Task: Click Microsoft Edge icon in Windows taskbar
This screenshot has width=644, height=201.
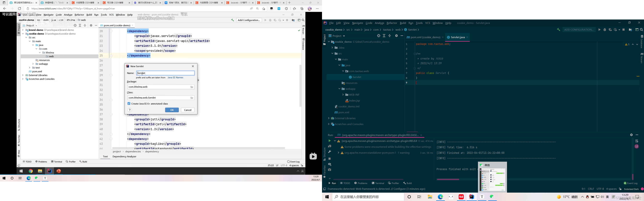Action: click(x=440, y=197)
